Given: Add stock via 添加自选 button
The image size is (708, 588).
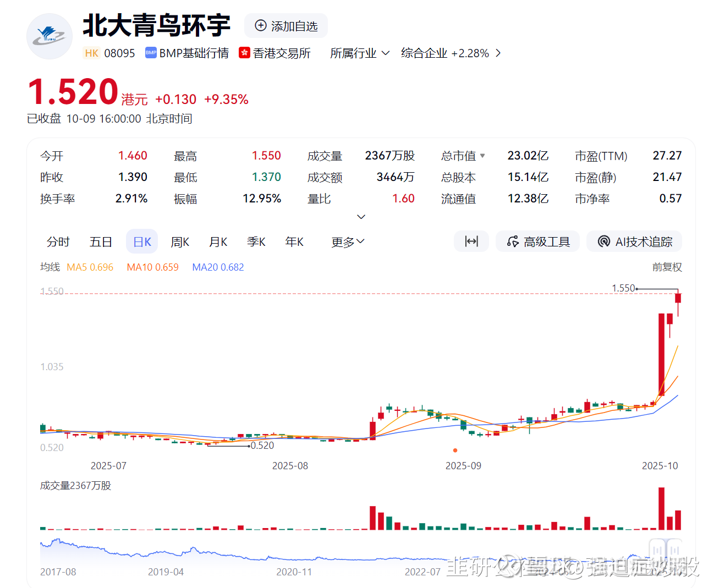Looking at the screenshot, I should click(x=286, y=26).
